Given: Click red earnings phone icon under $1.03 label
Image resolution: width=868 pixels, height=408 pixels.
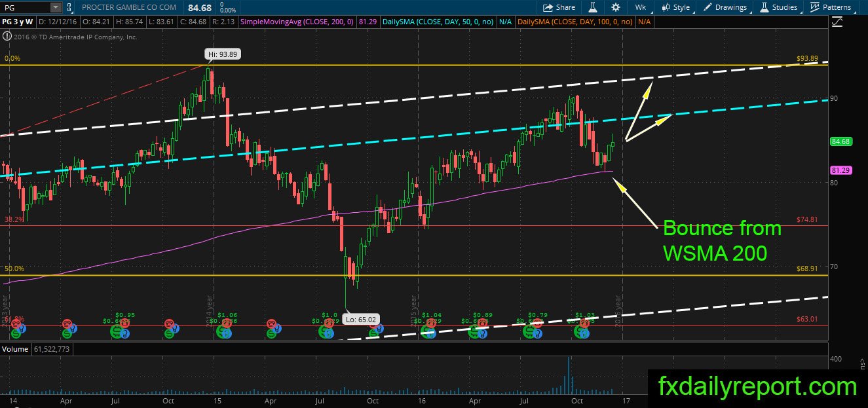Looking at the screenshot, I should (x=584, y=322).
